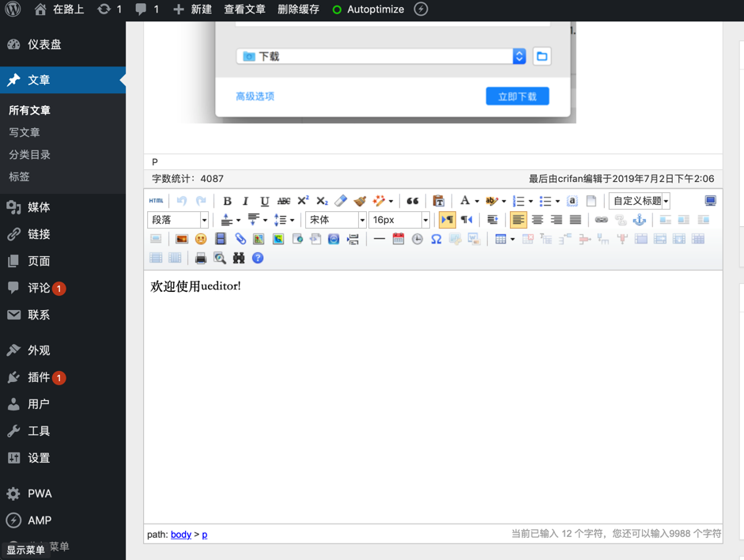The image size is (744, 560).
Task: Click the browse folder icon button
Action: [542, 56]
